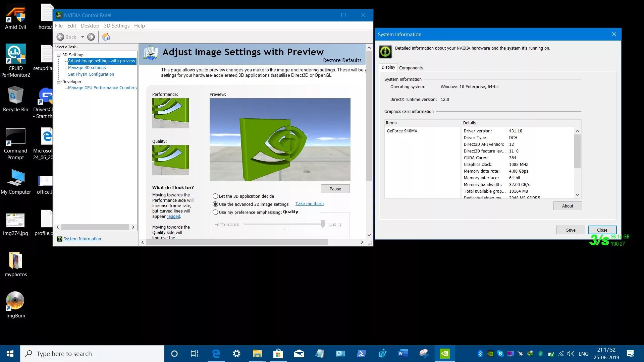
Task: Click the Performance-Quality slider thumb
Action: [323, 224]
